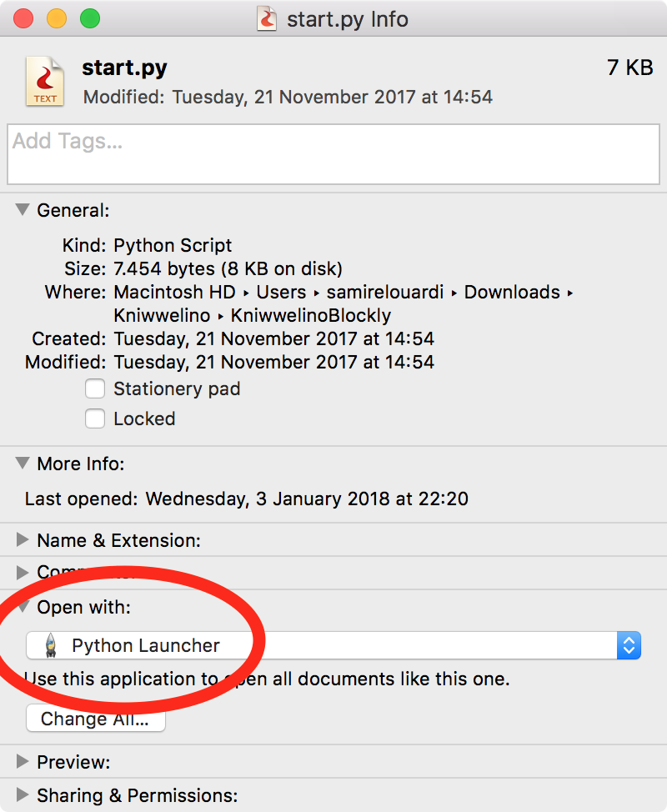This screenshot has width=667, height=812.
Task: Open the Python Launcher application dropdown
Action: click(333, 645)
